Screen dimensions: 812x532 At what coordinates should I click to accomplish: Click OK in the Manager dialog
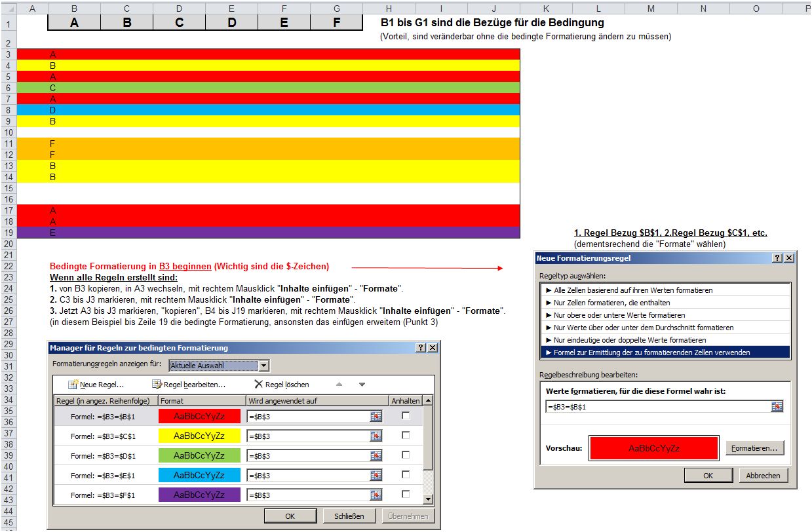[x=290, y=516]
